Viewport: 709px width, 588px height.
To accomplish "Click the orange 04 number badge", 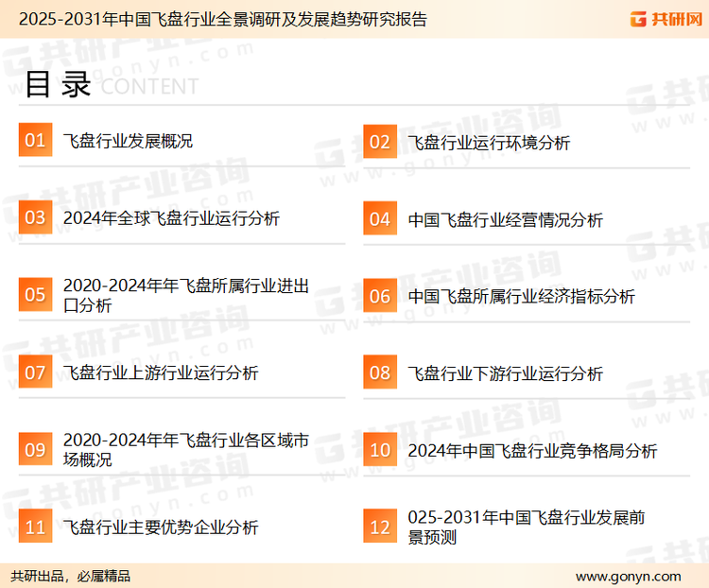I will [x=380, y=218].
